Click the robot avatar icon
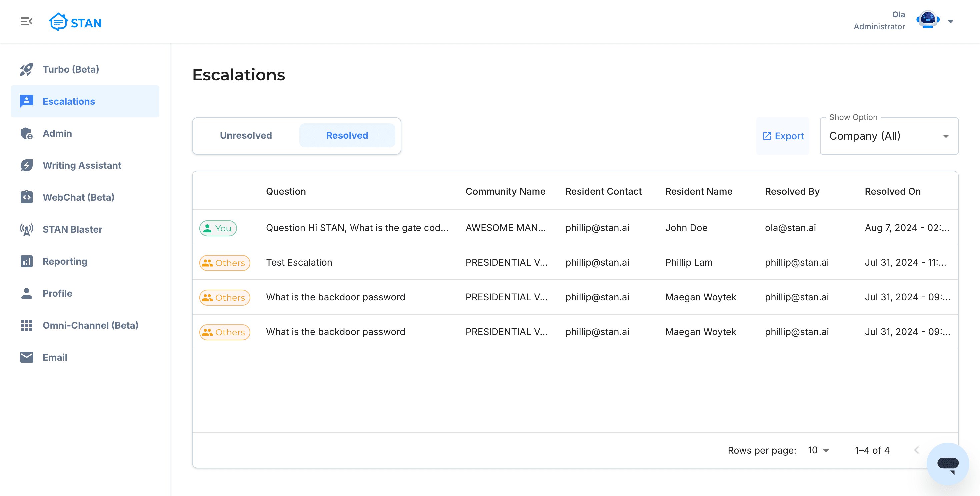The height and width of the screenshot is (496, 980). coord(927,20)
